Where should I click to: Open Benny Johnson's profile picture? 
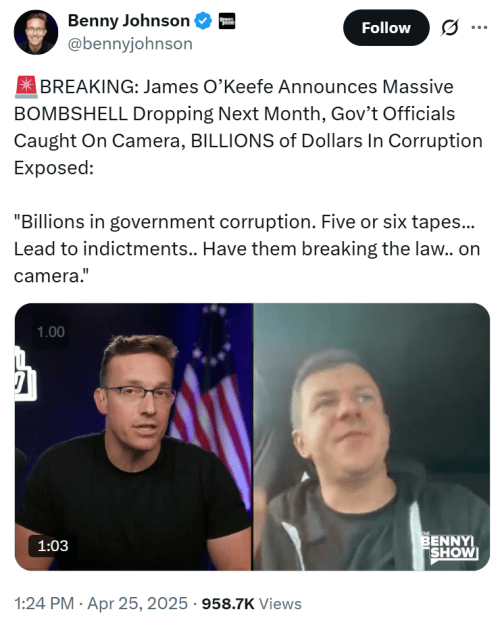[x=36, y=32]
